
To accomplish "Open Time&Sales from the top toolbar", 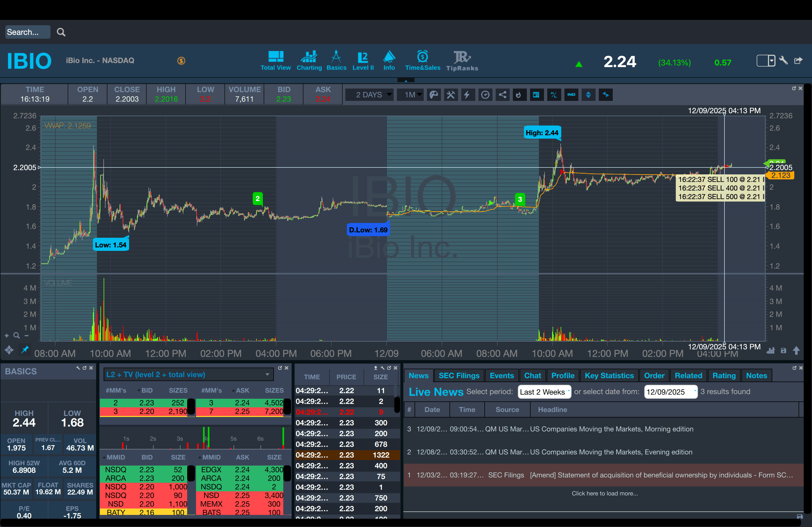I will pos(422,61).
